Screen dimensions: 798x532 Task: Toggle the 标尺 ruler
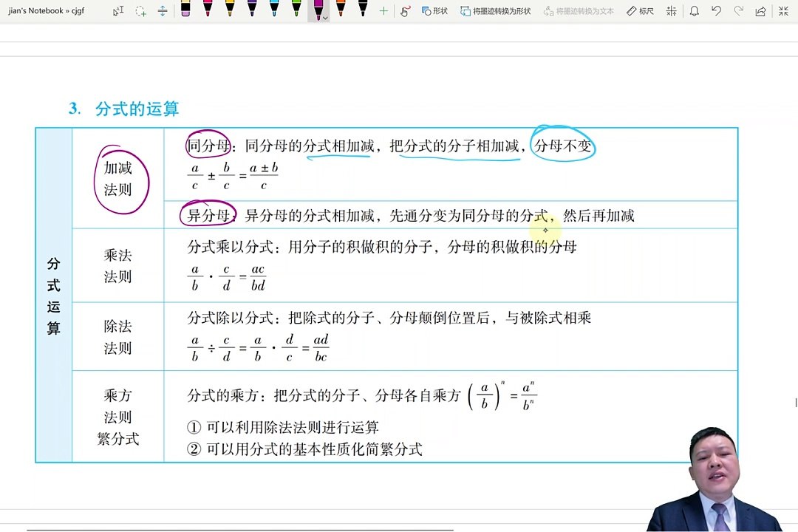pyautogui.click(x=640, y=10)
